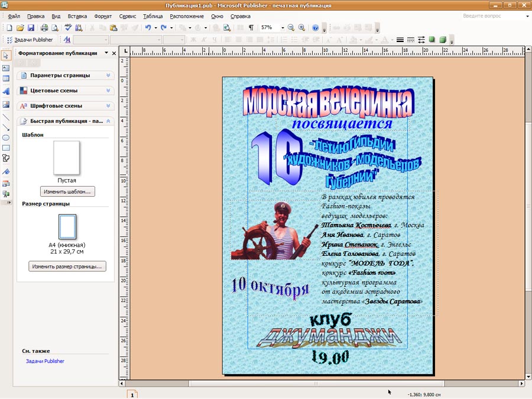This screenshot has width=532, height=399.
Task: Select the Insert Table tool
Action: tap(6, 79)
